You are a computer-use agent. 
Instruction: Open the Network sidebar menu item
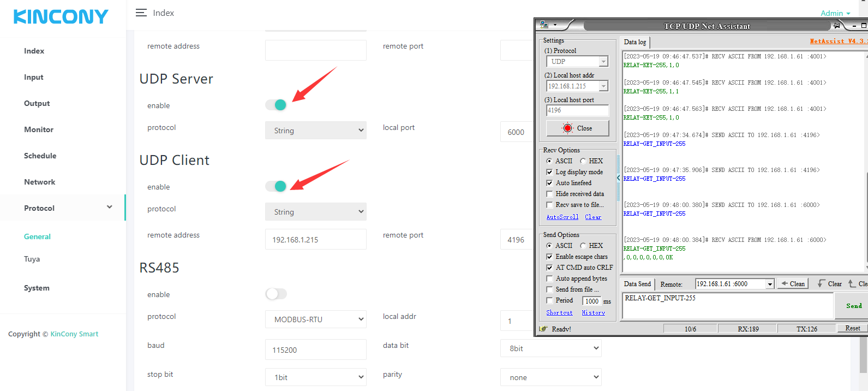[39, 182]
